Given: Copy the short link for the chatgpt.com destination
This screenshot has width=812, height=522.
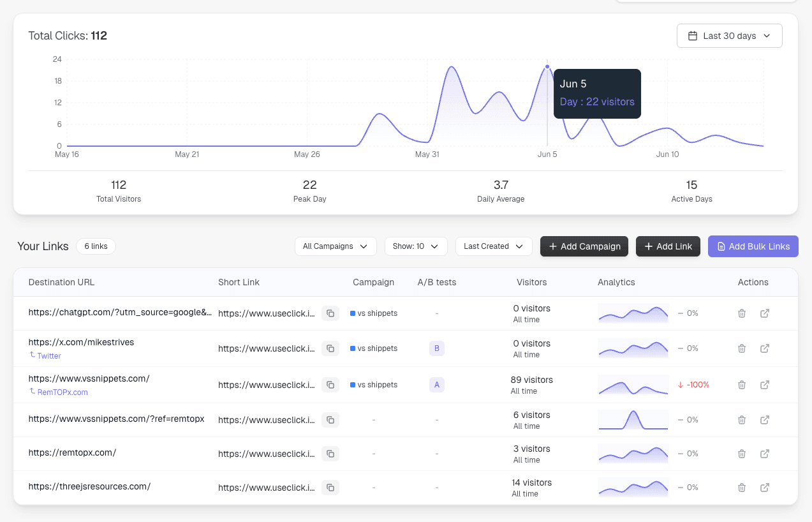Looking at the screenshot, I should 330,313.
